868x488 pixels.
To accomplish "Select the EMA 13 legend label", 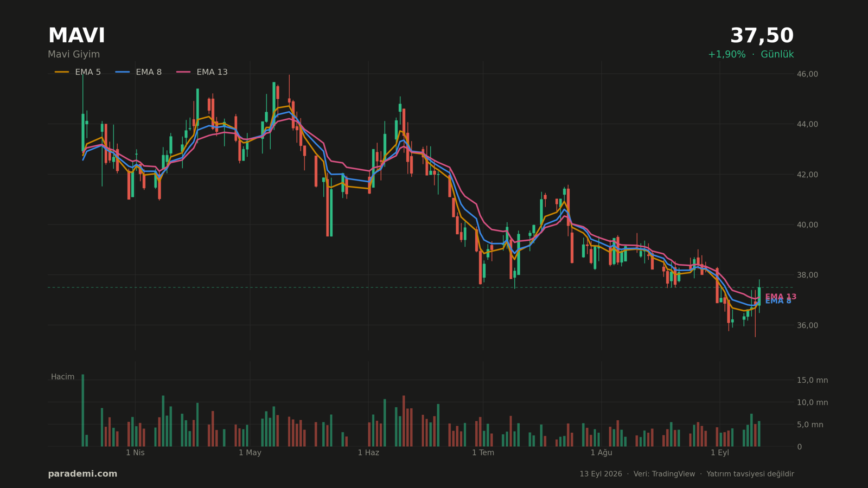I will point(212,72).
